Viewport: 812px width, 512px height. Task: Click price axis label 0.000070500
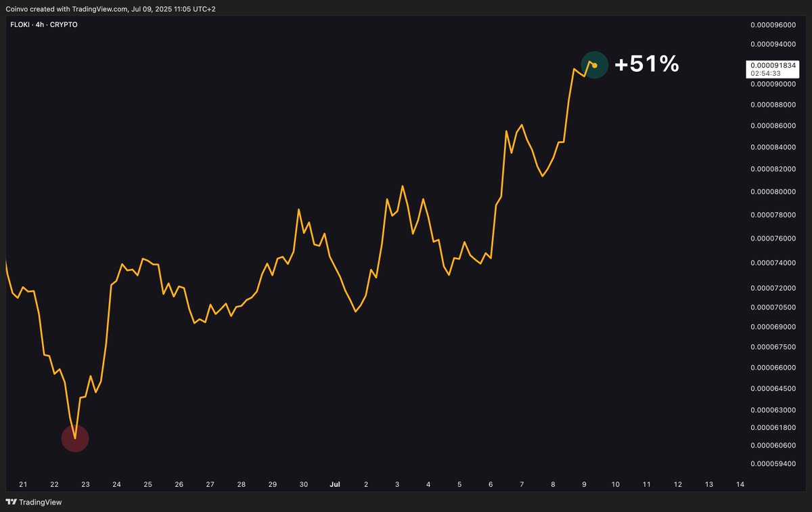pos(775,307)
